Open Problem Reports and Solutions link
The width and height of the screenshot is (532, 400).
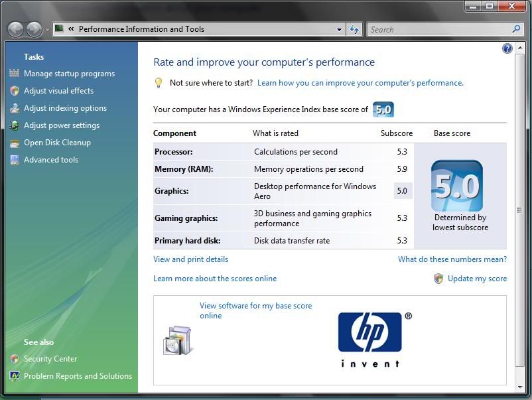click(78, 376)
